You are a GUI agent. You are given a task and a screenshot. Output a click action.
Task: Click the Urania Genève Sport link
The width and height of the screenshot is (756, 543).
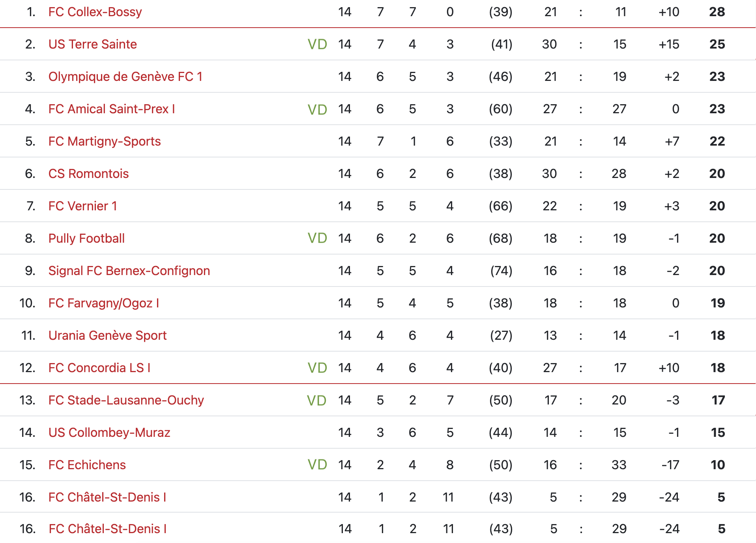pyautogui.click(x=108, y=335)
